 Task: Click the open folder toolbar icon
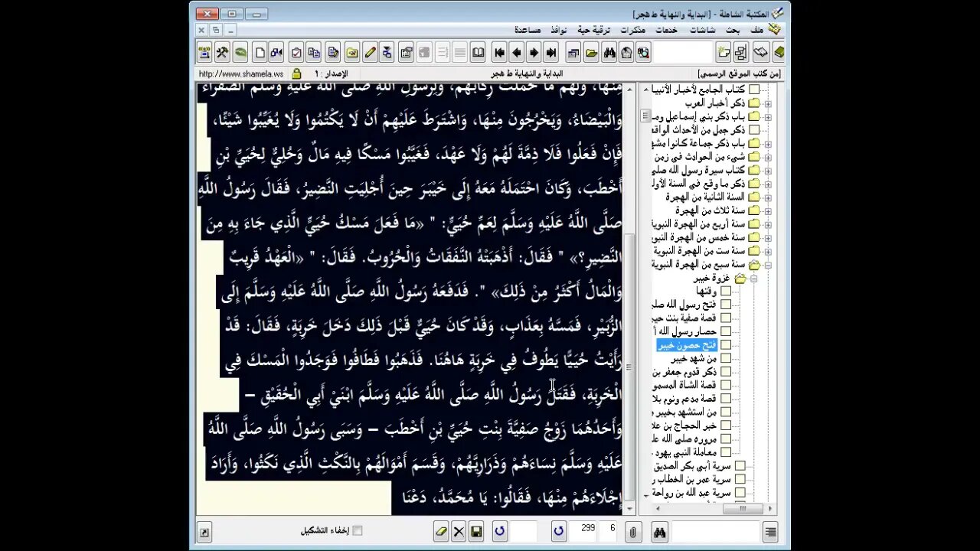pyautogui.click(x=591, y=53)
